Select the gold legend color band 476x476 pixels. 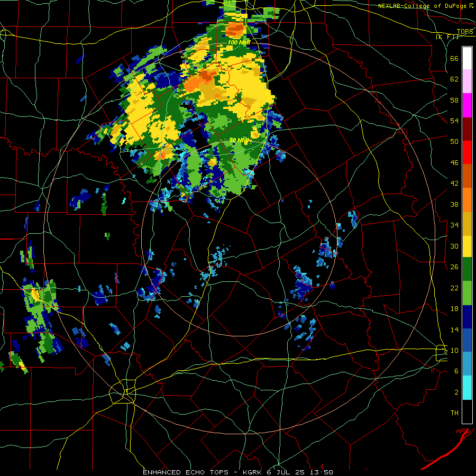[467, 223]
